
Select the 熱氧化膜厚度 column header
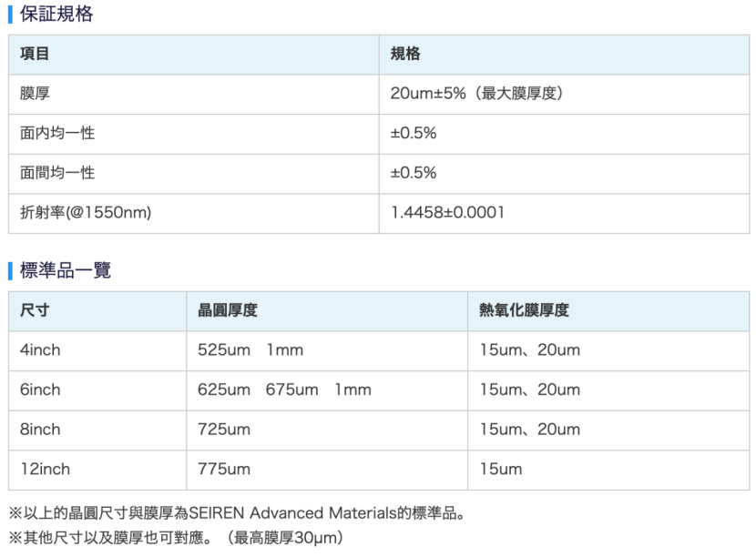[x=524, y=310]
